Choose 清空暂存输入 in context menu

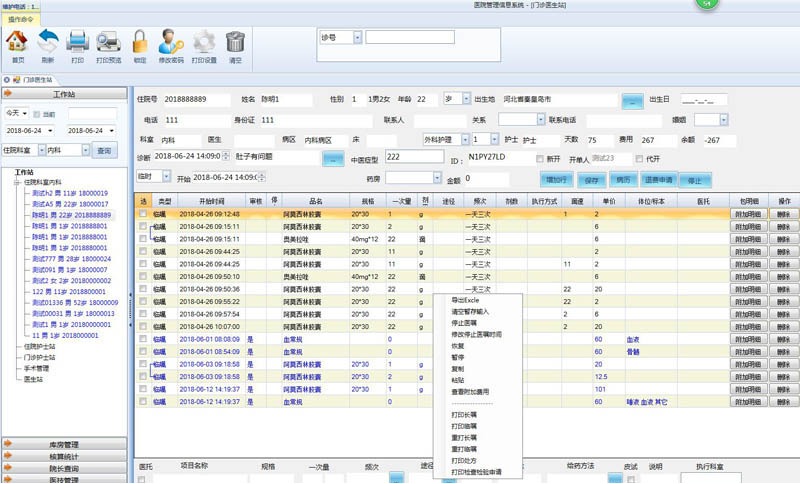pos(470,312)
